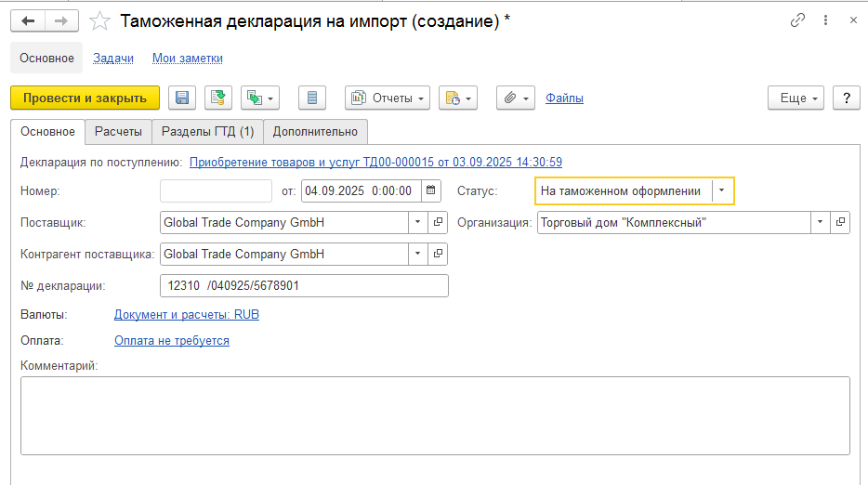This screenshot has width=868, height=485.
Task: Open the Файлы link
Action: click(564, 98)
